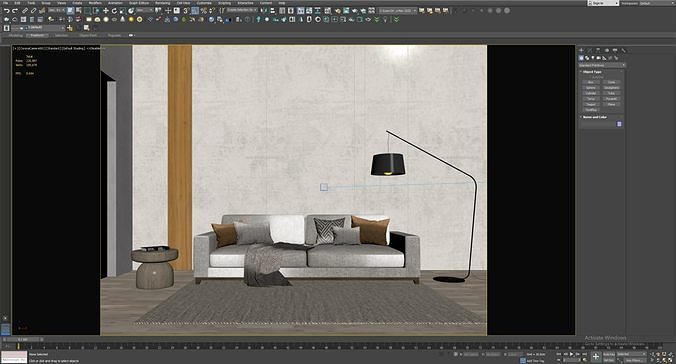
Task: Switch to the Modify command panel
Action: click(589, 50)
